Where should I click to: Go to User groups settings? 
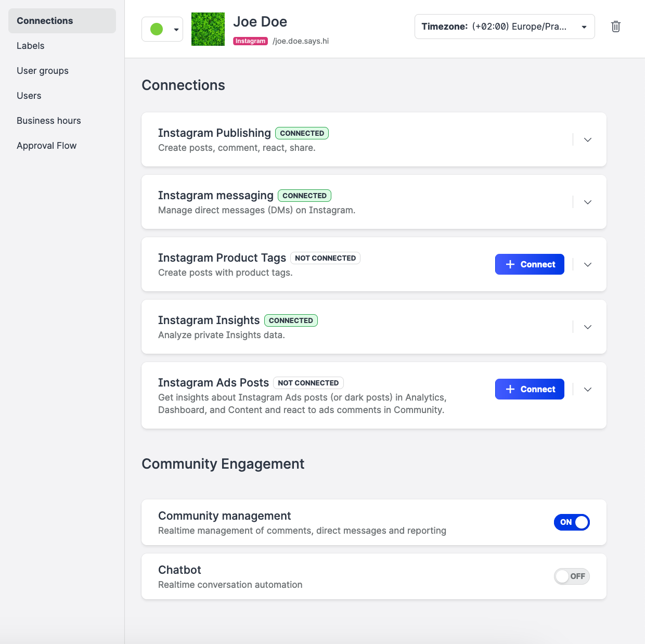(x=43, y=71)
